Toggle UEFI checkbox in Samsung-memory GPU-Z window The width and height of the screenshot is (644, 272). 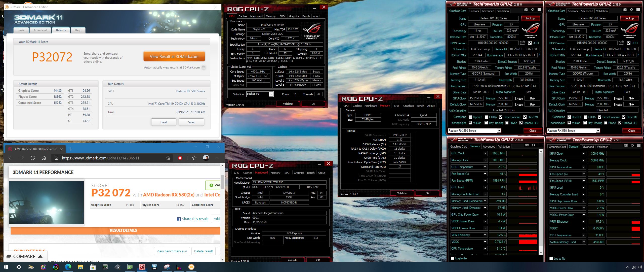530,43
